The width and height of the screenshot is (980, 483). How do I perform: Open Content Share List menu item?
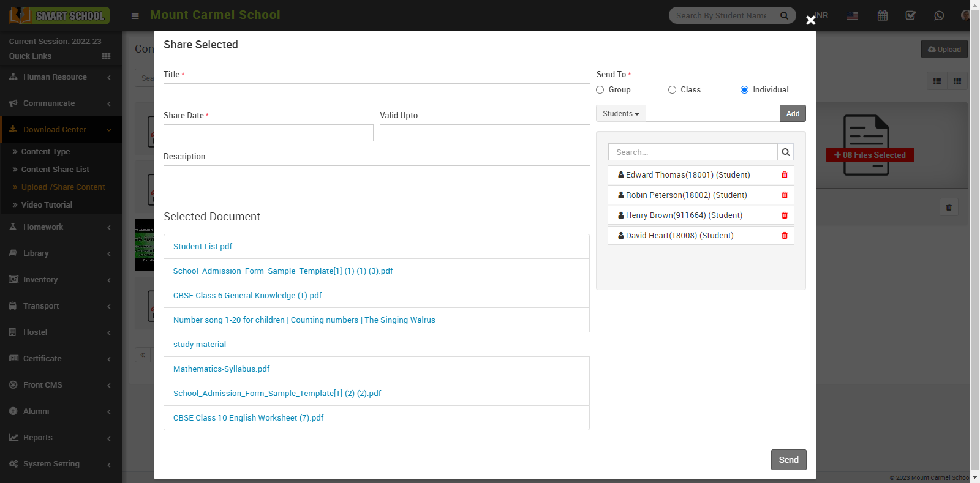click(55, 170)
